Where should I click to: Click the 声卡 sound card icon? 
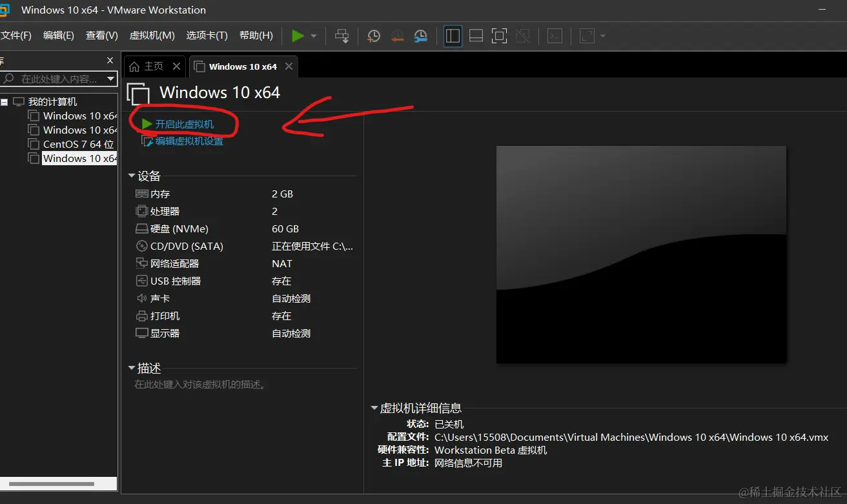[x=141, y=298]
